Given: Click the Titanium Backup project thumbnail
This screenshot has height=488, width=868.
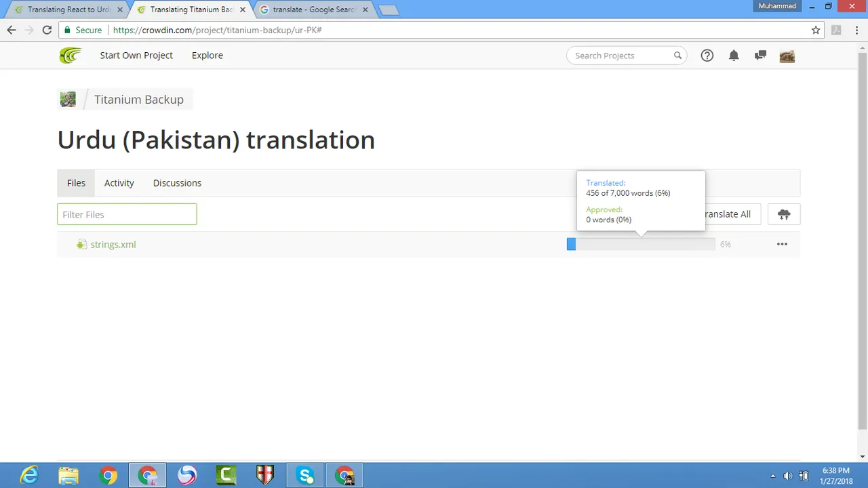Looking at the screenshot, I should point(68,100).
